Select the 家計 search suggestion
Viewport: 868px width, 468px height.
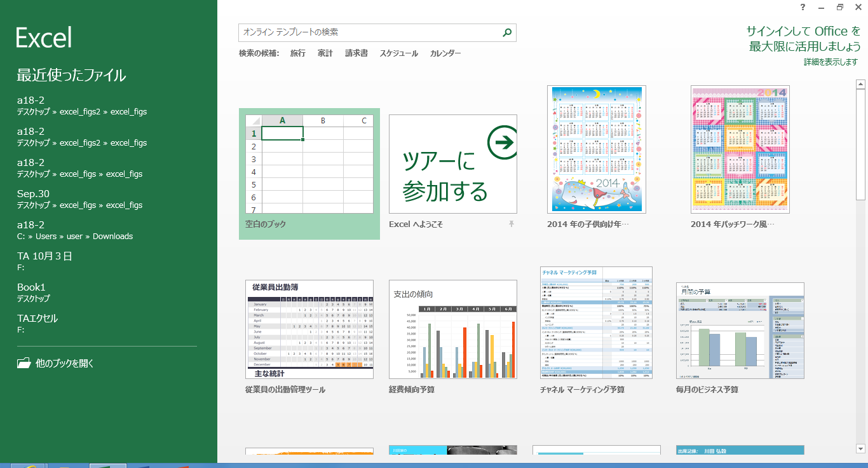(325, 53)
